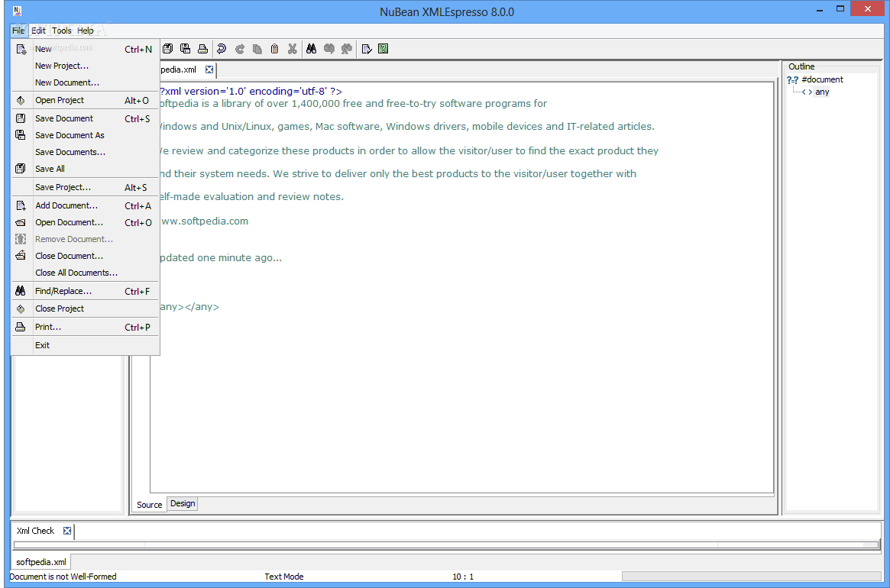The image size is (890, 588).
Task: Choose Save All in File menu
Action: 85,169
